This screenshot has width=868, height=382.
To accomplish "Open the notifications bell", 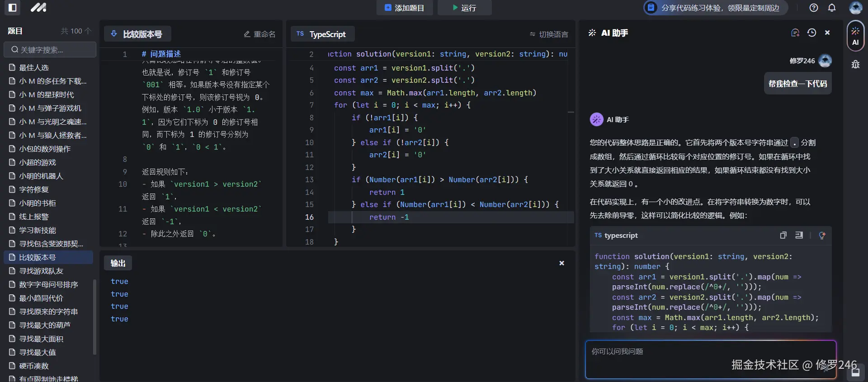I will [x=832, y=8].
